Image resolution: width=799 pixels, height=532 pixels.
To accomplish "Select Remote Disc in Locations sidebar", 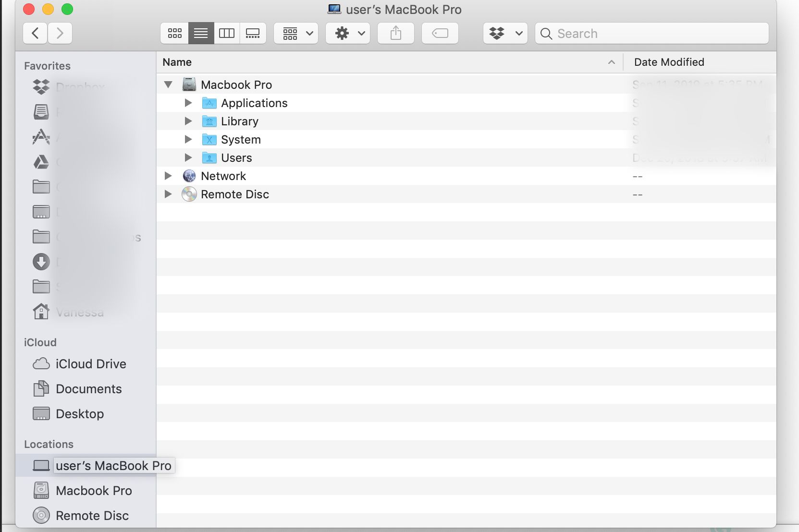I will coord(86,515).
